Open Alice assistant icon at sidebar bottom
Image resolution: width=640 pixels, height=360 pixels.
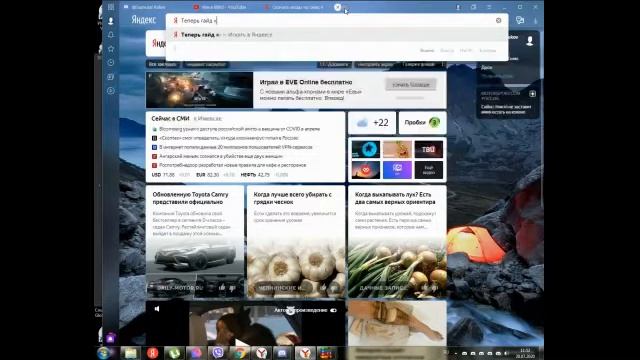tap(111, 338)
